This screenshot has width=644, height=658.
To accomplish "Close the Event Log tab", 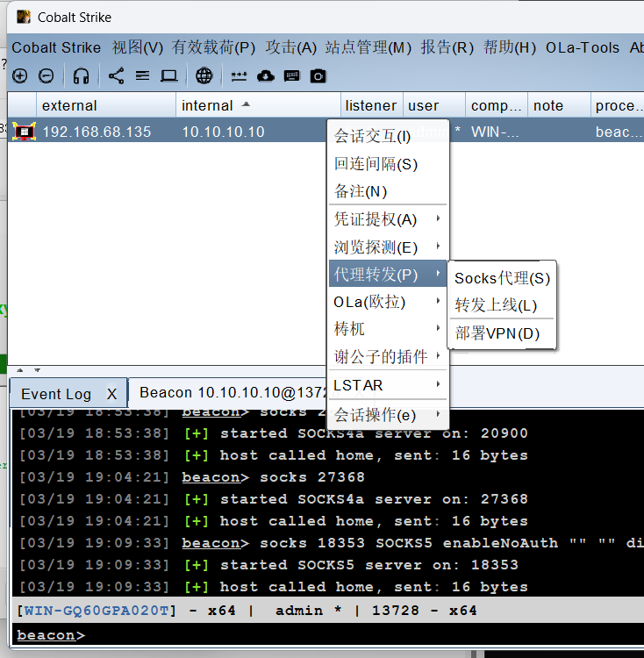I will [111, 394].
